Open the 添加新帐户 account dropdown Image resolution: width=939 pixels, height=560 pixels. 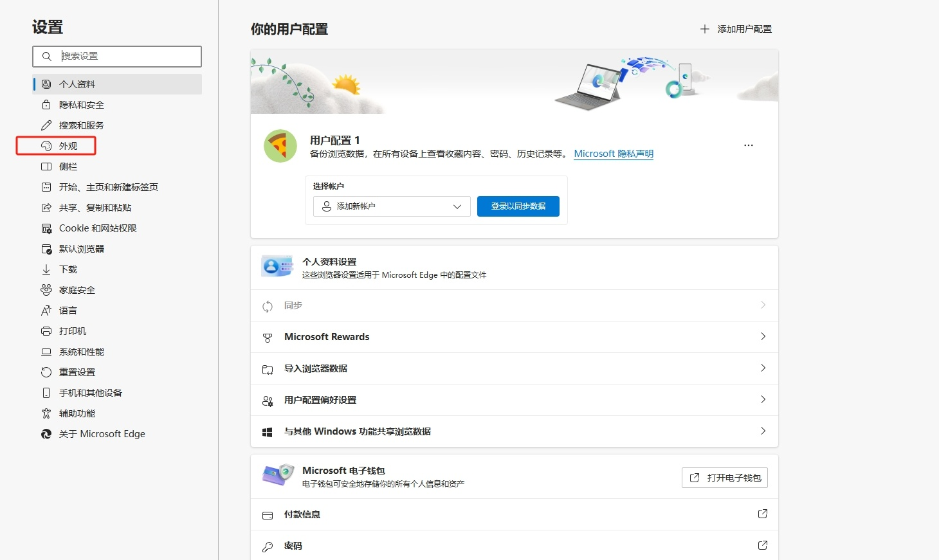click(x=392, y=206)
